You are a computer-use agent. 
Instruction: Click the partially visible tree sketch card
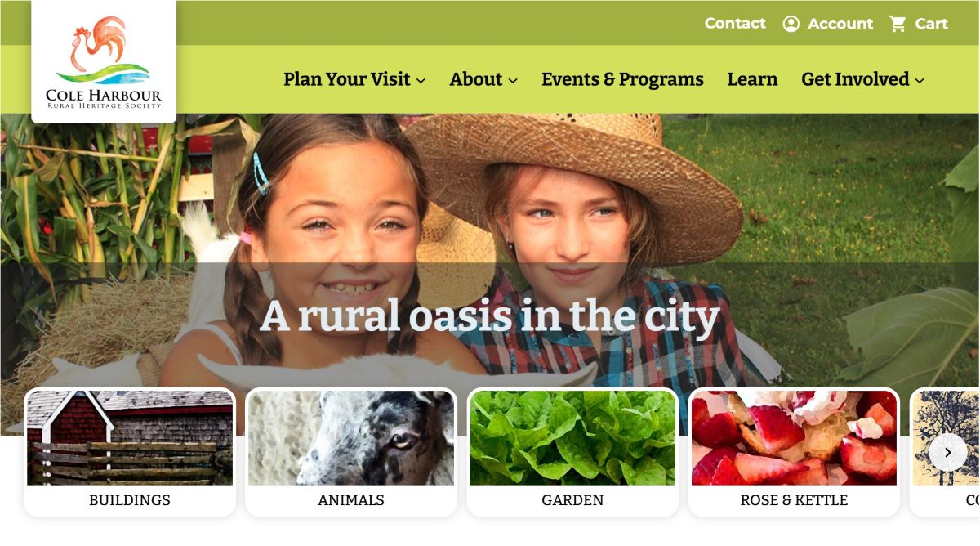click(945, 452)
